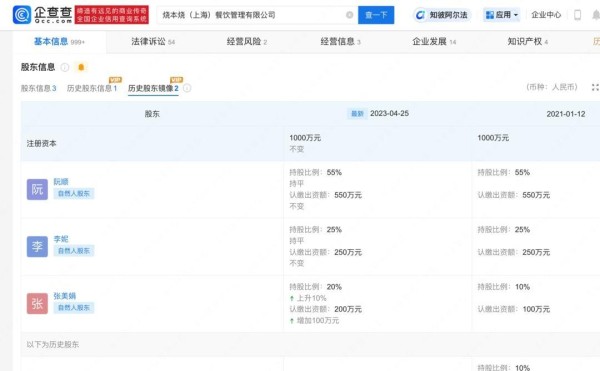The height and width of the screenshot is (371, 600).
Task: Clear the search box text
Action: 349,15
